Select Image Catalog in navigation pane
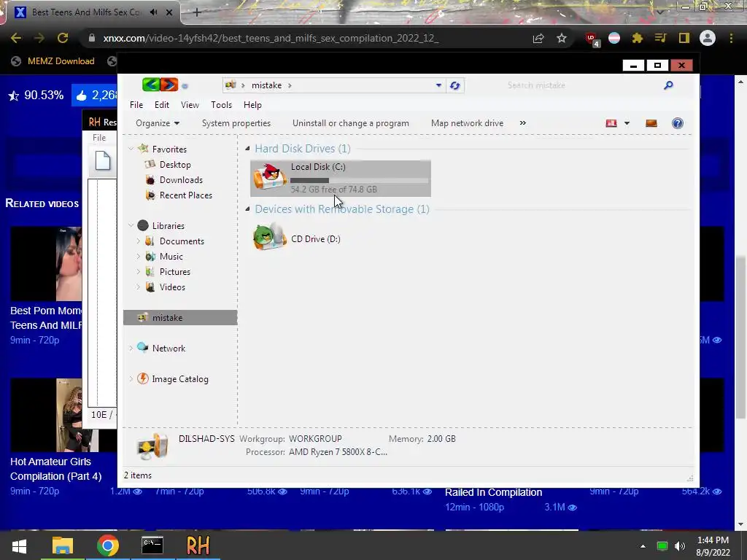747x560 pixels. click(180, 379)
